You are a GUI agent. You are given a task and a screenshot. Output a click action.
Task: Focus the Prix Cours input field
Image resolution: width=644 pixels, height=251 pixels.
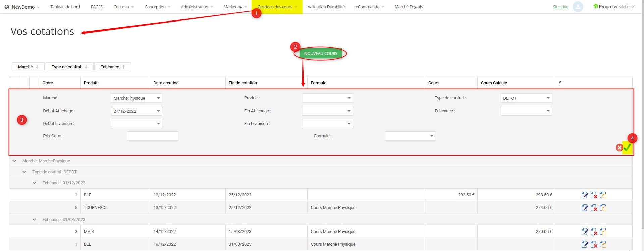coord(153,136)
